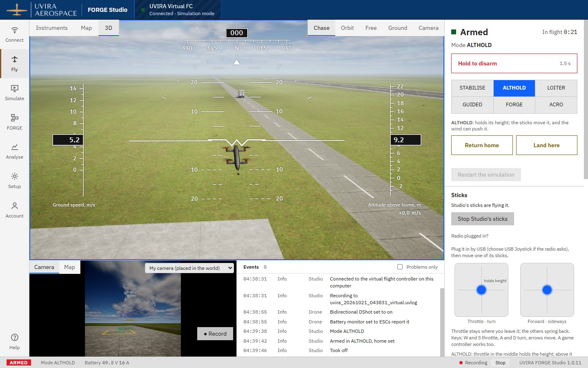Switch to FORGE flight mode
The width and height of the screenshot is (588, 368).
[514, 105]
